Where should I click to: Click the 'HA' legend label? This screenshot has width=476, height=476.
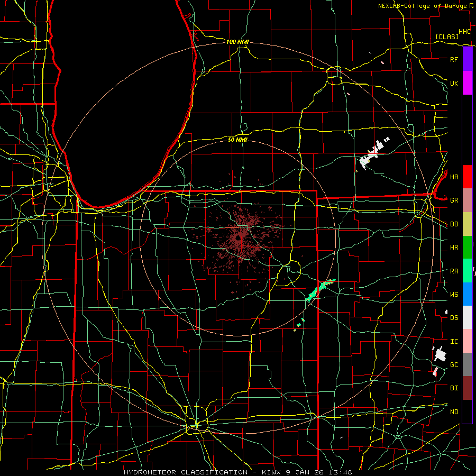click(454, 177)
